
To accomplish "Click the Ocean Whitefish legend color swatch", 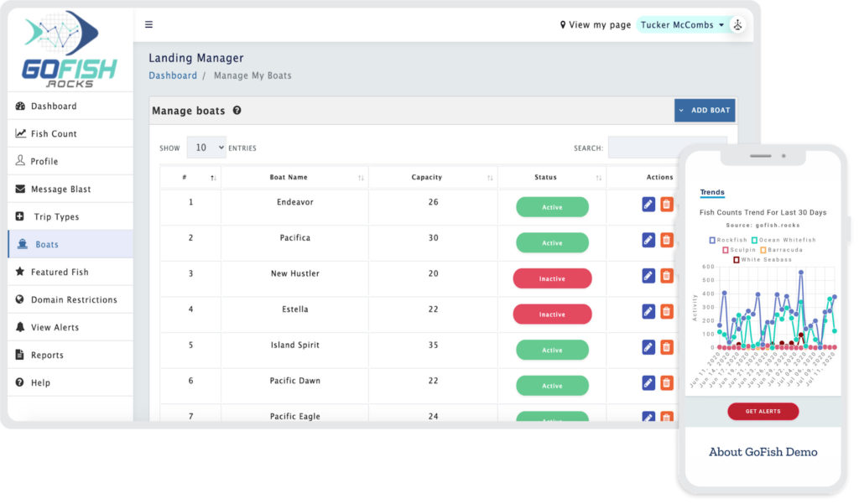I will pos(755,240).
